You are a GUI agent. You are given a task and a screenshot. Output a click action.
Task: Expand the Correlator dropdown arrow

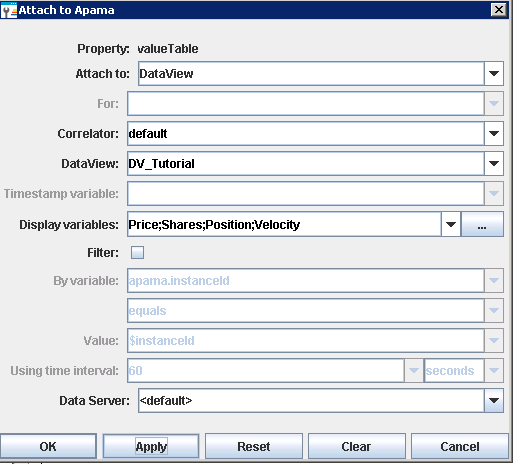494,133
